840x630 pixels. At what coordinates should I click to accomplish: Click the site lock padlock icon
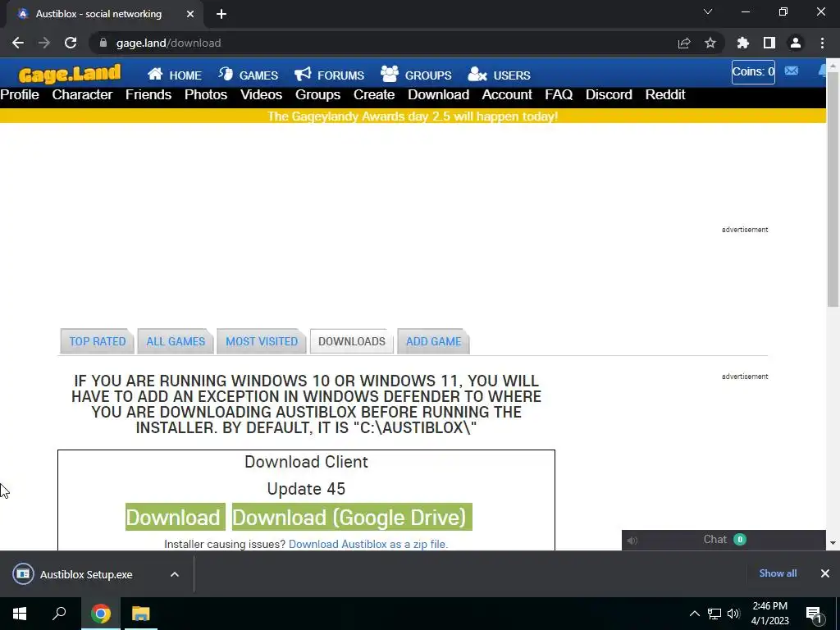coord(103,43)
